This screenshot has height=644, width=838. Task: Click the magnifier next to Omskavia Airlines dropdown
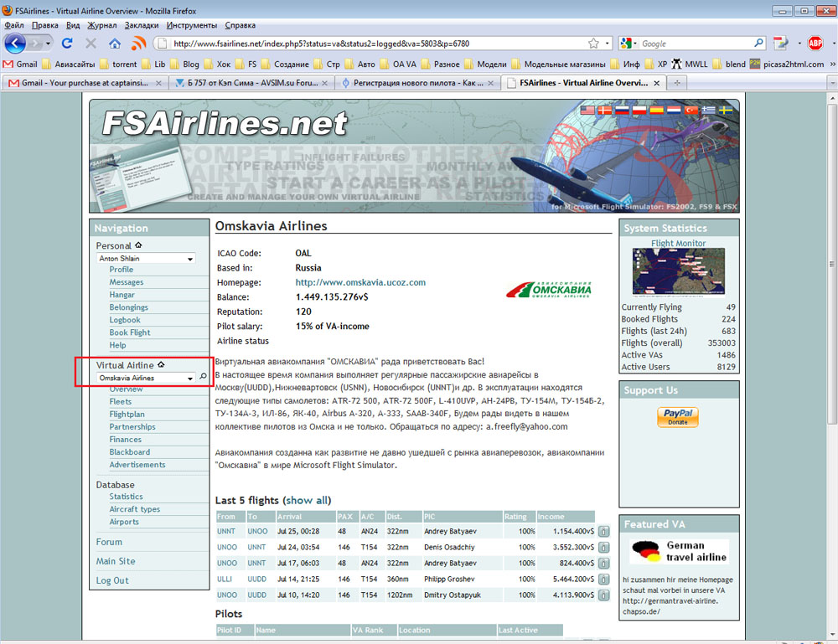[203, 377]
